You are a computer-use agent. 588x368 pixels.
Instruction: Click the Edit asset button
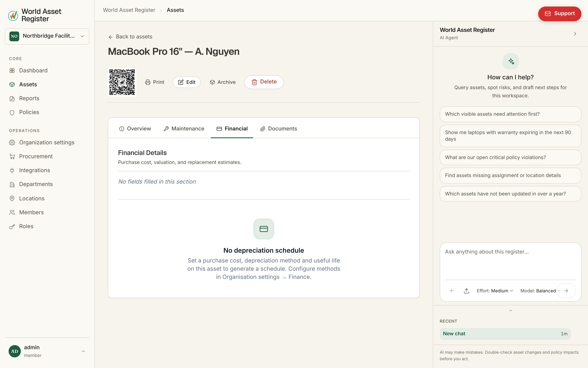point(187,82)
